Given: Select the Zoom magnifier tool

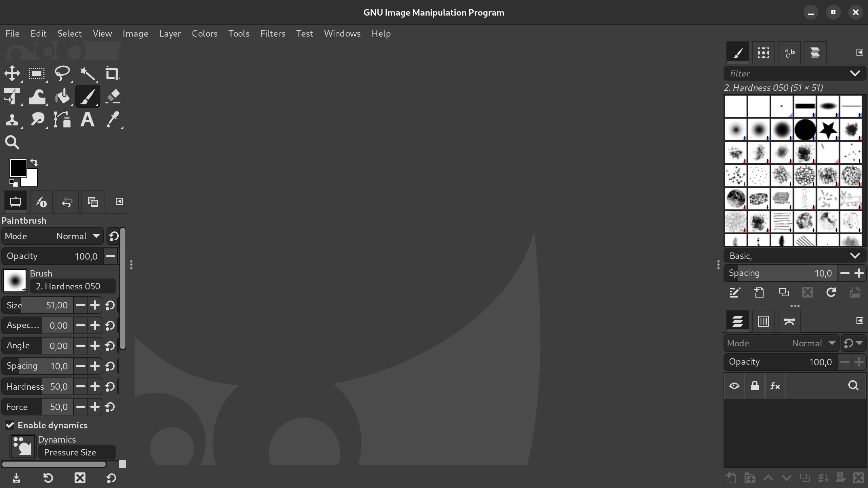Looking at the screenshot, I should tap(13, 143).
